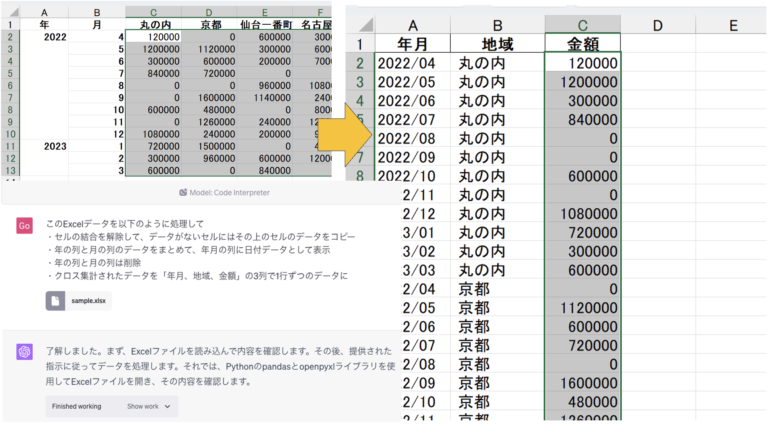
Task: Click the 年月 header cell
Action: pos(414,43)
